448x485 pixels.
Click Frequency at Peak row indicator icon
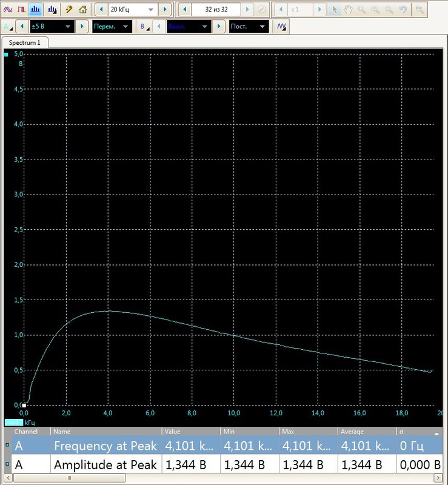[7, 445]
